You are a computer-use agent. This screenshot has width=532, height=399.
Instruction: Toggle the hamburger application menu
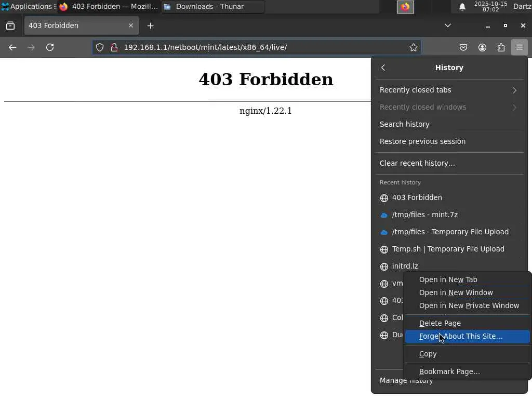[x=520, y=47]
